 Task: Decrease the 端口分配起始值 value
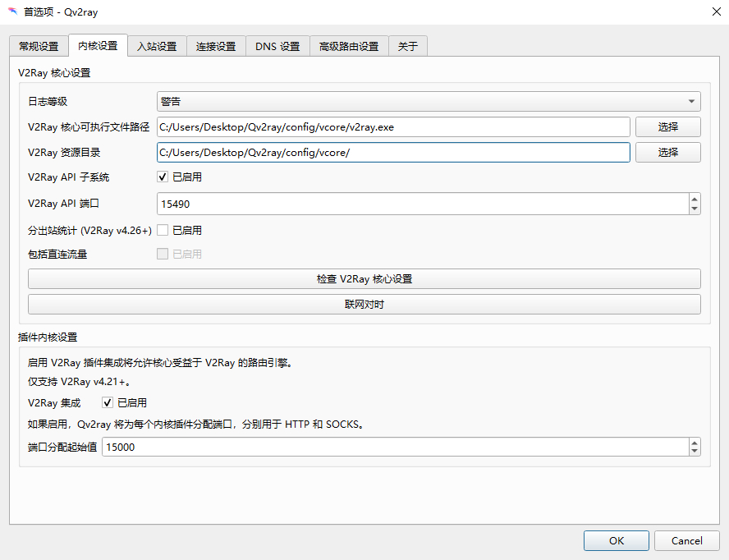(x=695, y=452)
